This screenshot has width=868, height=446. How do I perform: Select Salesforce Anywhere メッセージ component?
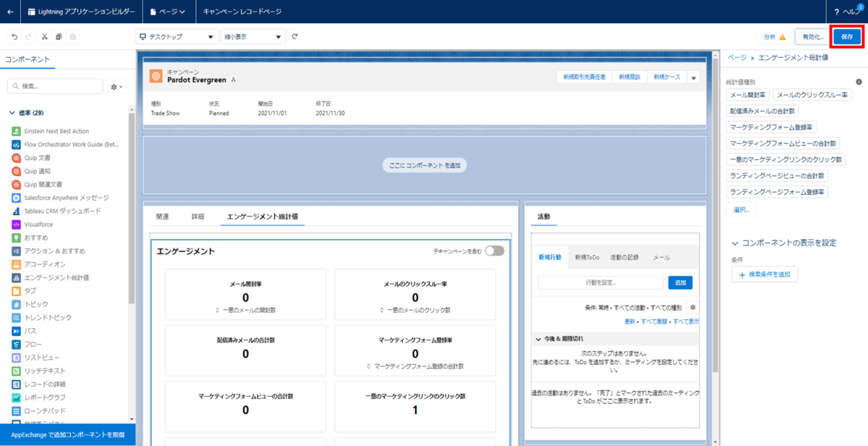coord(61,198)
